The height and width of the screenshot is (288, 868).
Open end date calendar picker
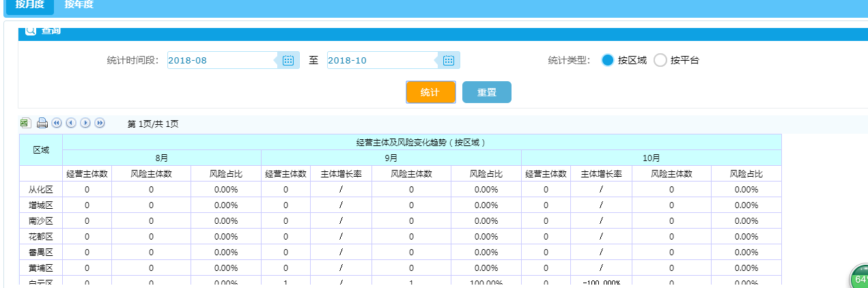449,60
